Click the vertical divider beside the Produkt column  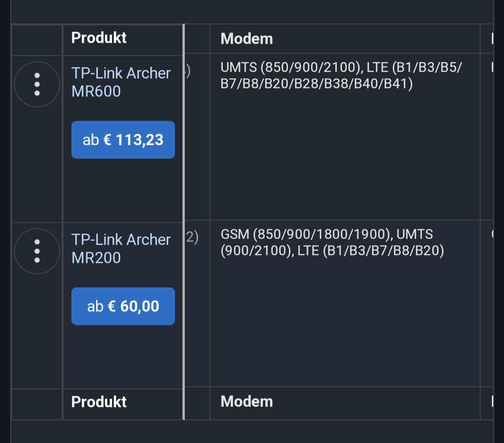tap(184, 221)
